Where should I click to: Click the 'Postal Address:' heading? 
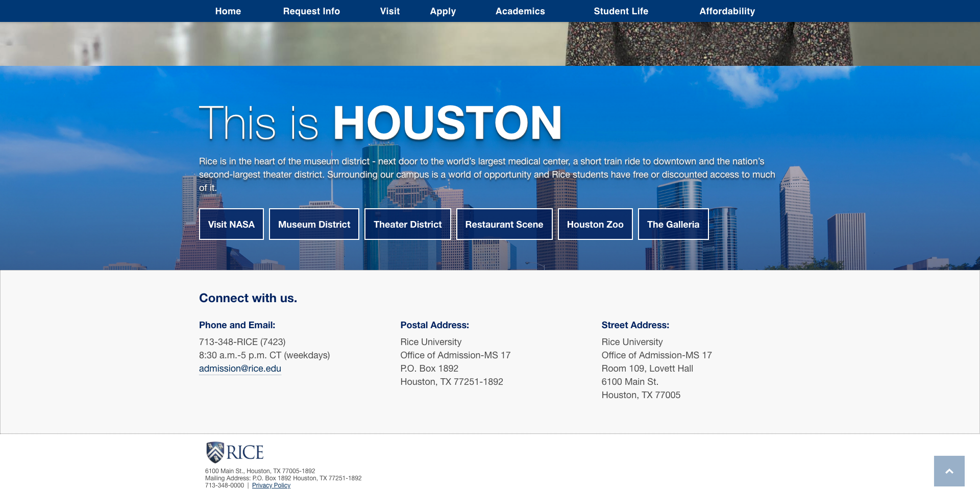coord(434,325)
